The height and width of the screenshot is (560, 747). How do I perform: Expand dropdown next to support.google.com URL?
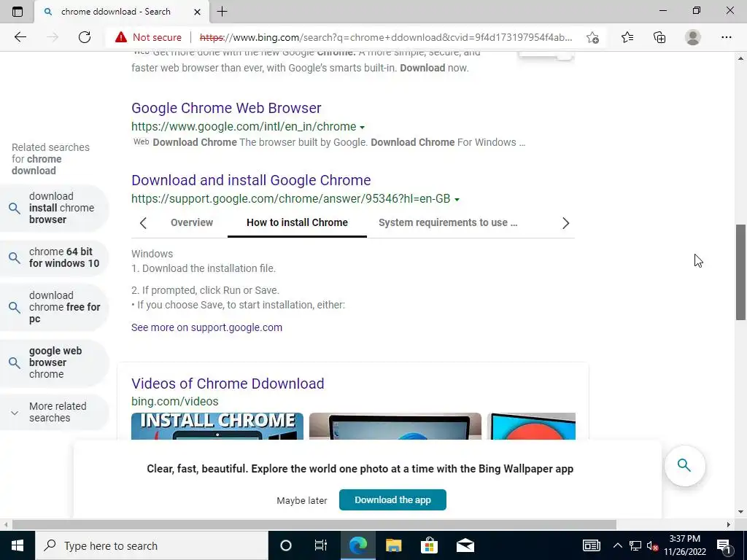(457, 200)
